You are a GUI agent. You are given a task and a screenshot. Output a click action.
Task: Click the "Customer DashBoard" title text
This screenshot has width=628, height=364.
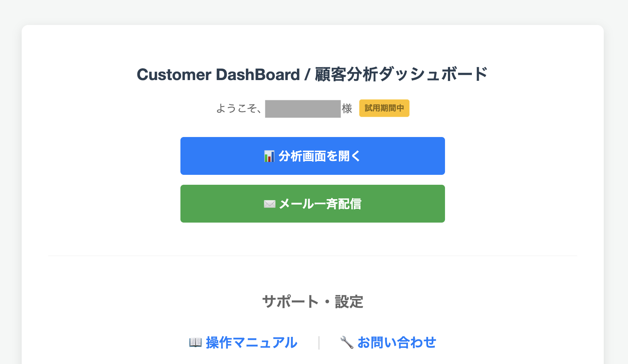point(218,75)
